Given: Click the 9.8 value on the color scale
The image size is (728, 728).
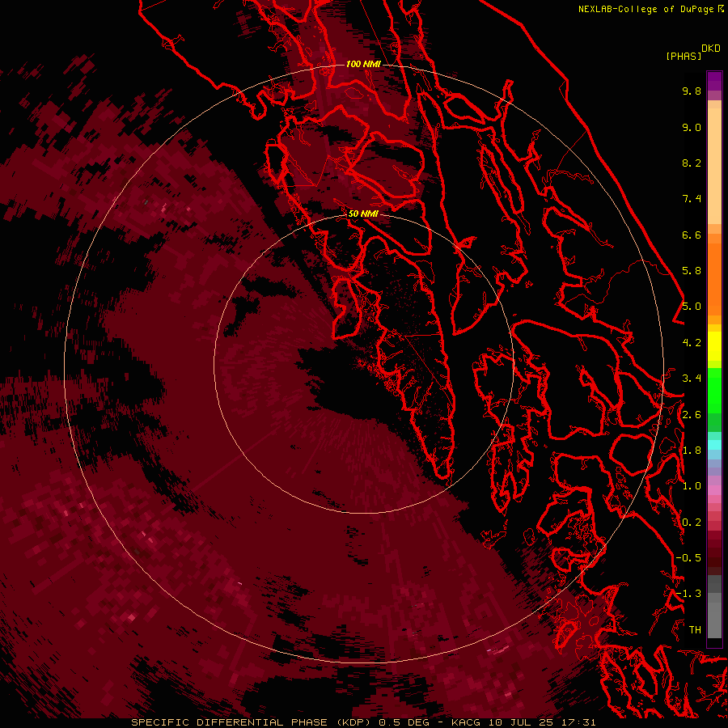Looking at the screenshot, I should click(x=692, y=91).
